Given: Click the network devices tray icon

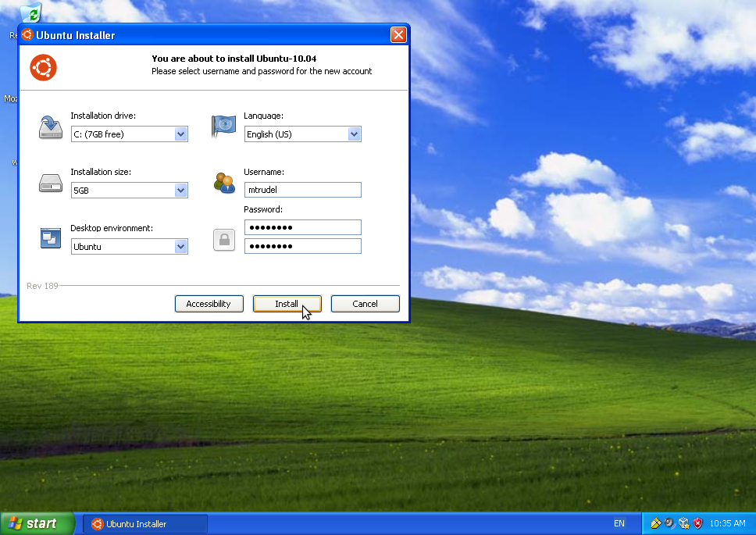Looking at the screenshot, I should coord(683,523).
